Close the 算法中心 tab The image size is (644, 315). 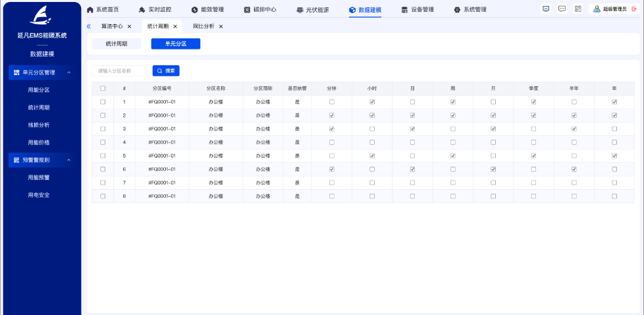click(129, 26)
